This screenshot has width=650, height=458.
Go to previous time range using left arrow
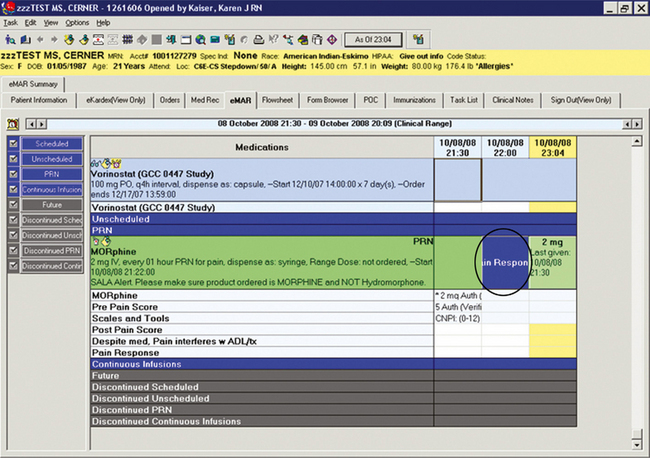click(31, 124)
